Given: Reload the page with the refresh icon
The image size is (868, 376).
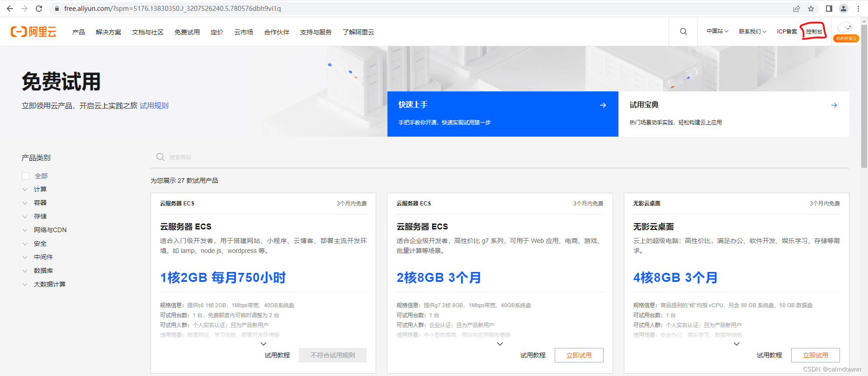Looking at the screenshot, I should click(x=39, y=9).
